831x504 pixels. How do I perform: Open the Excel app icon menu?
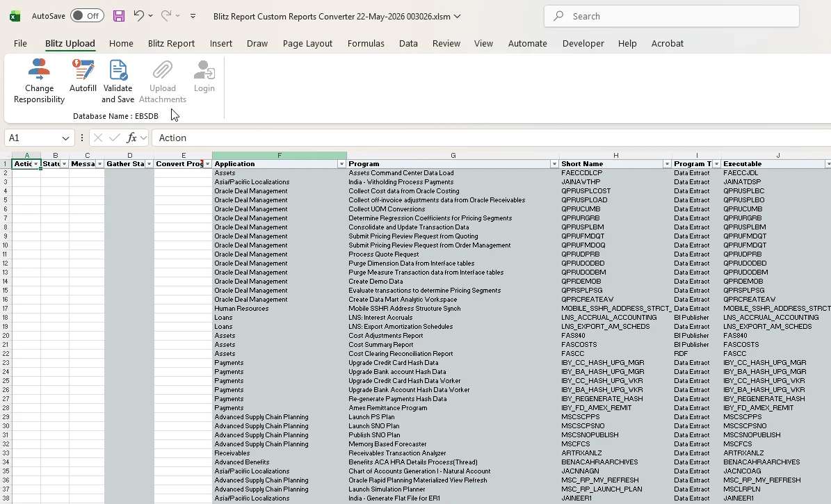coord(15,16)
